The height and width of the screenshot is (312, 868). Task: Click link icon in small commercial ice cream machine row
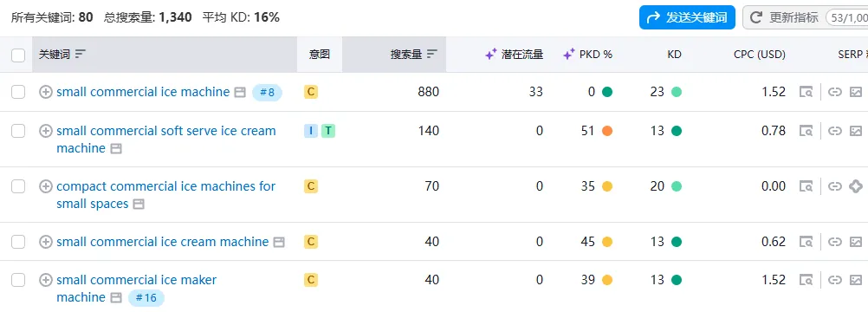[835, 242]
